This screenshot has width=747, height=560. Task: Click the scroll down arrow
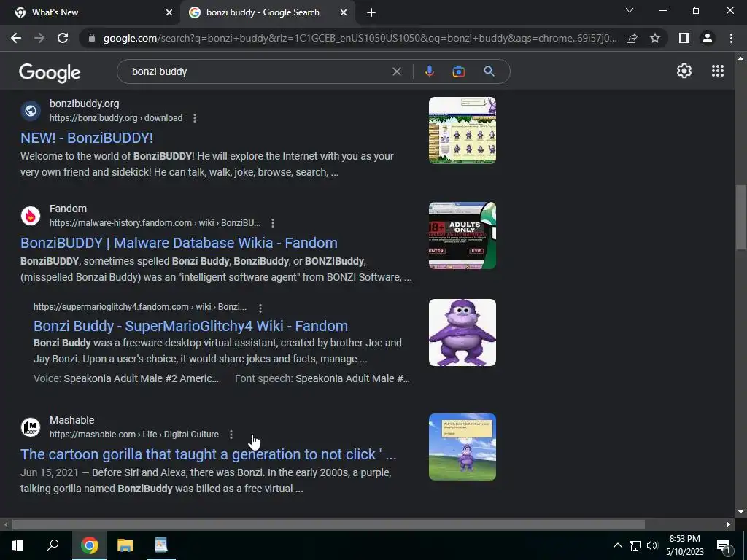[740, 512]
